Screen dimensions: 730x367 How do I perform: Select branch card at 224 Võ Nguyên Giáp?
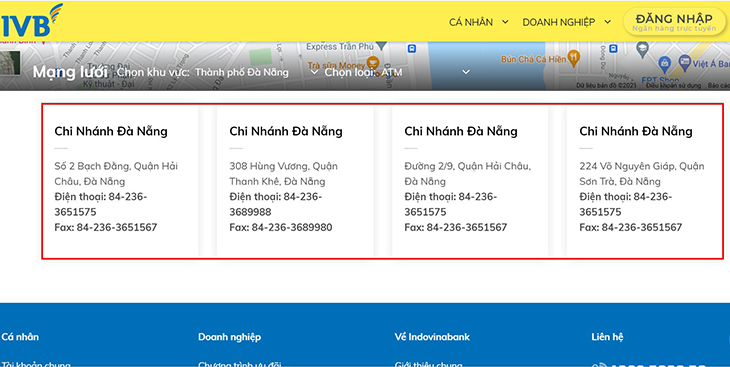(644, 182)
